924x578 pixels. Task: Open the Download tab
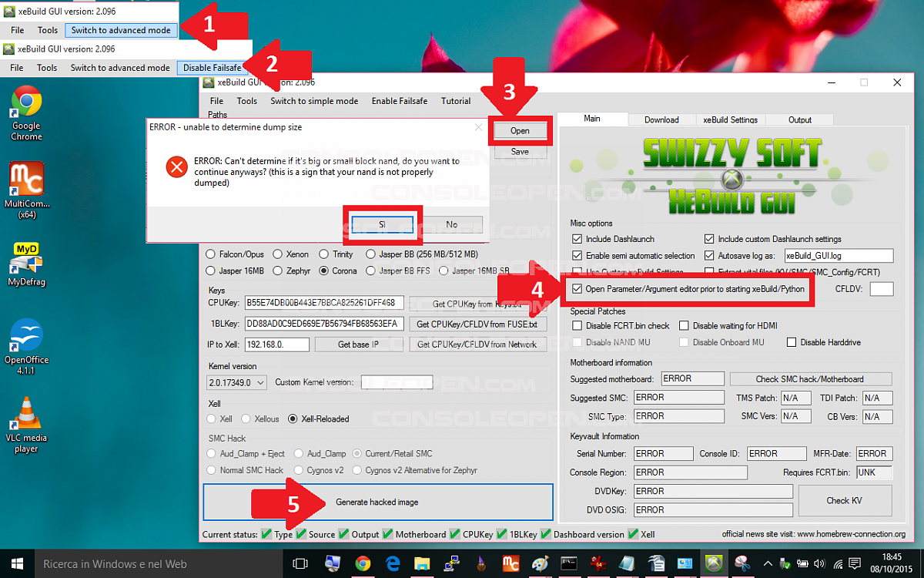(661, 119)
